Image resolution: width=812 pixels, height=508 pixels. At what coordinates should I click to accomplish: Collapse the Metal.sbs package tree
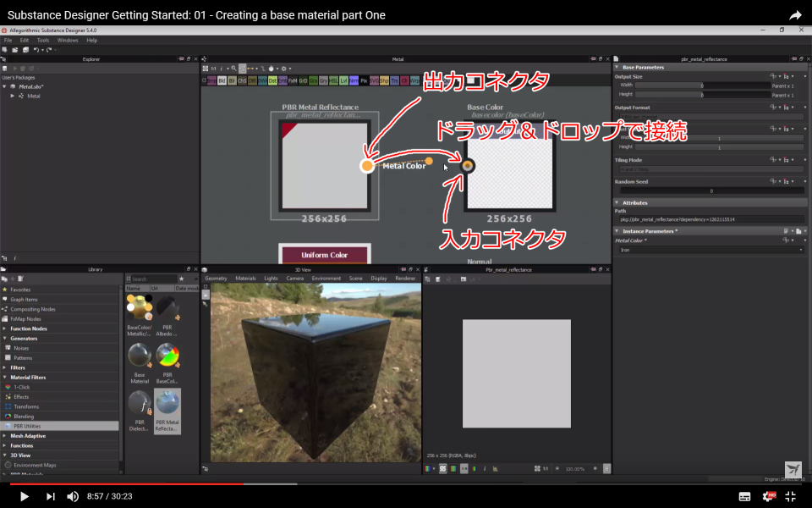[x=5, y=86]
